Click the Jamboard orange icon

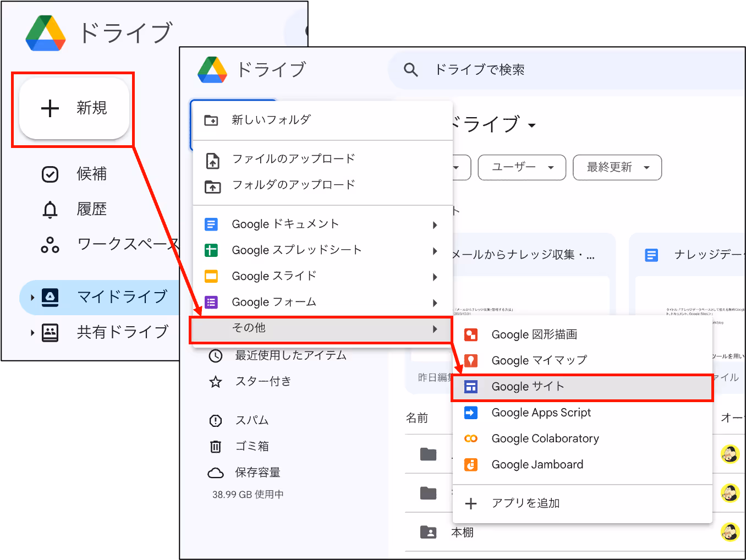pyautogui.click(x=471, y=464)
